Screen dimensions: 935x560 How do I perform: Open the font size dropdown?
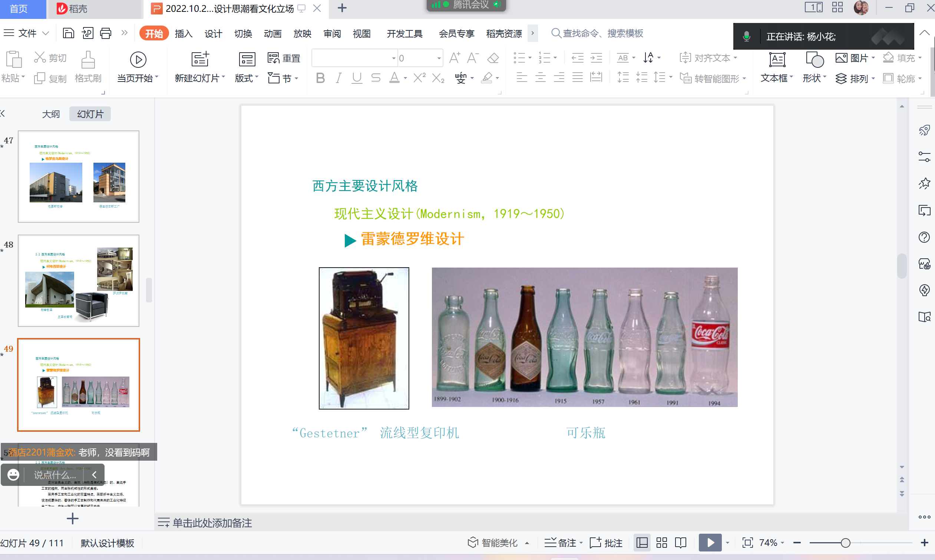439,58
